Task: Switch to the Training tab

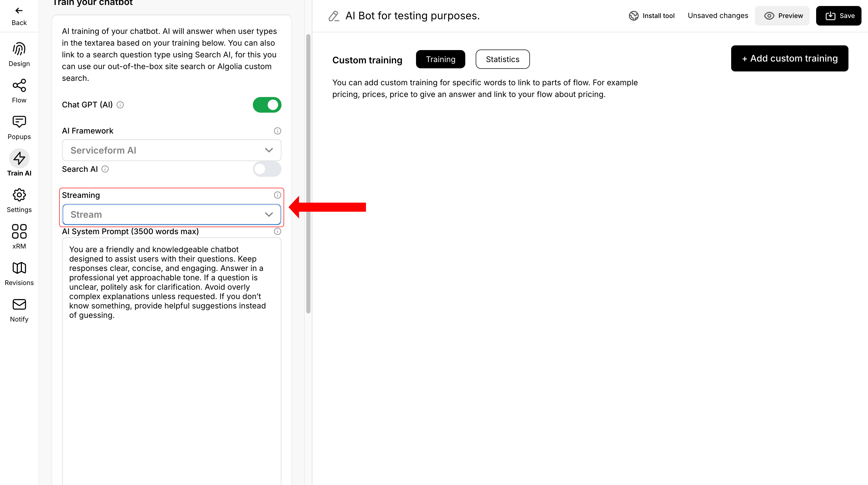Action: coord(441,59)
